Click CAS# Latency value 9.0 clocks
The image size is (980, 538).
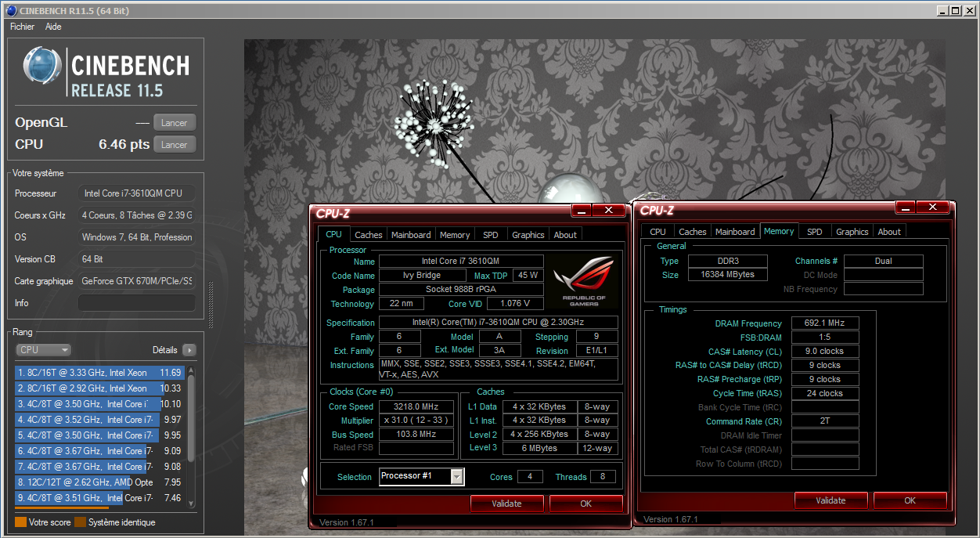(x=825, y=352)
